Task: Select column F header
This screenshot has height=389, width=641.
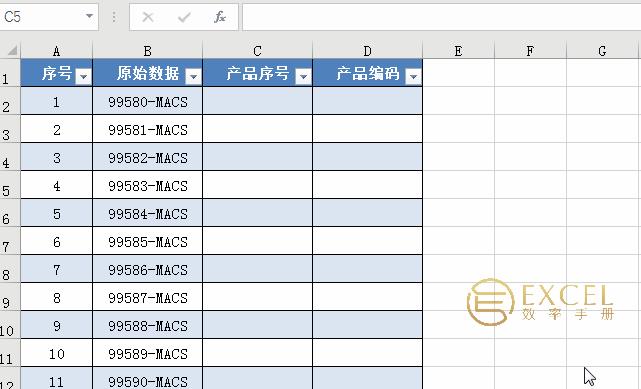Action: 530,51
